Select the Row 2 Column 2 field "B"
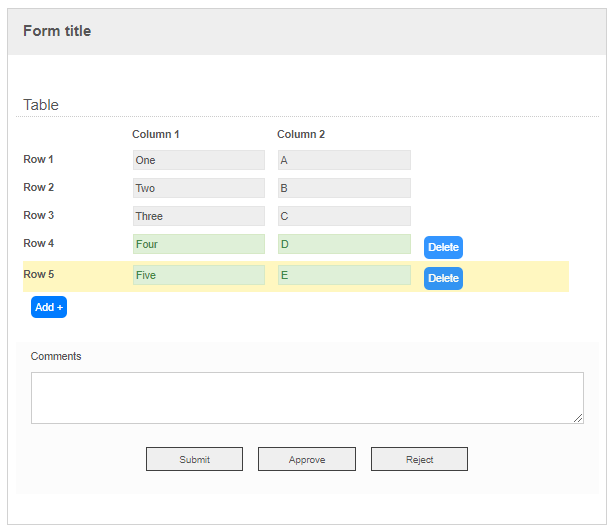This screenshot has width=612, height=530. pyautogui.click(x=343, y=188)
